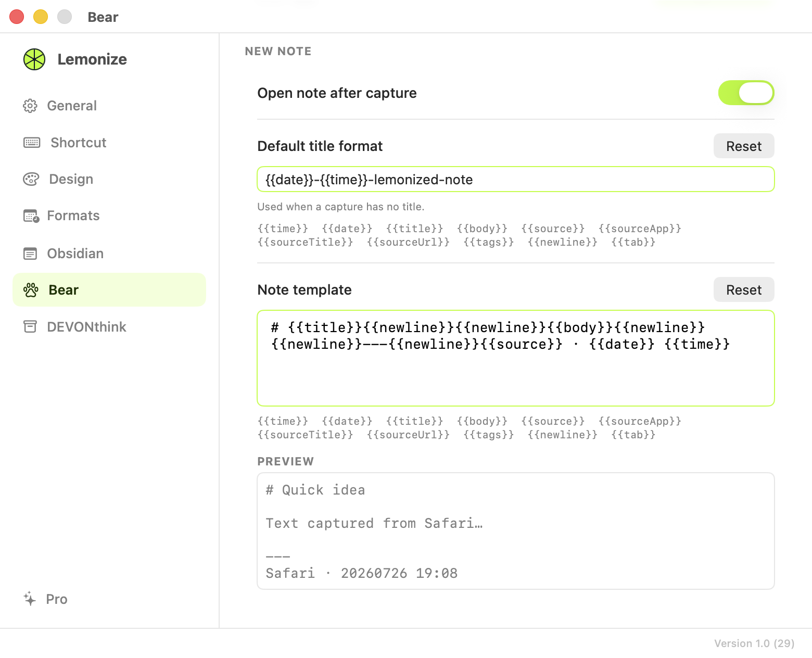Insert {{time}} token under title format

[283, 229]
